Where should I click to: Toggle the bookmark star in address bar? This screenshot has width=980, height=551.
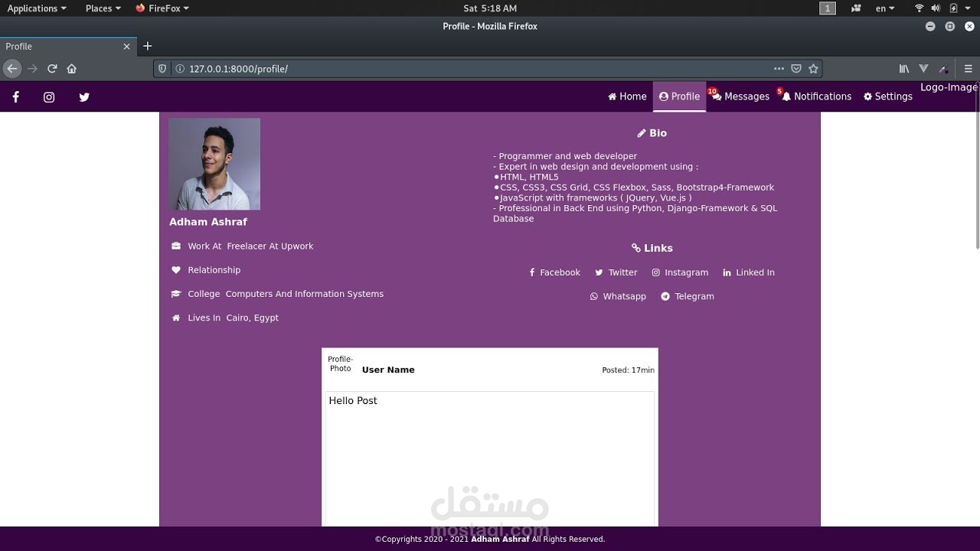(813, 68)
